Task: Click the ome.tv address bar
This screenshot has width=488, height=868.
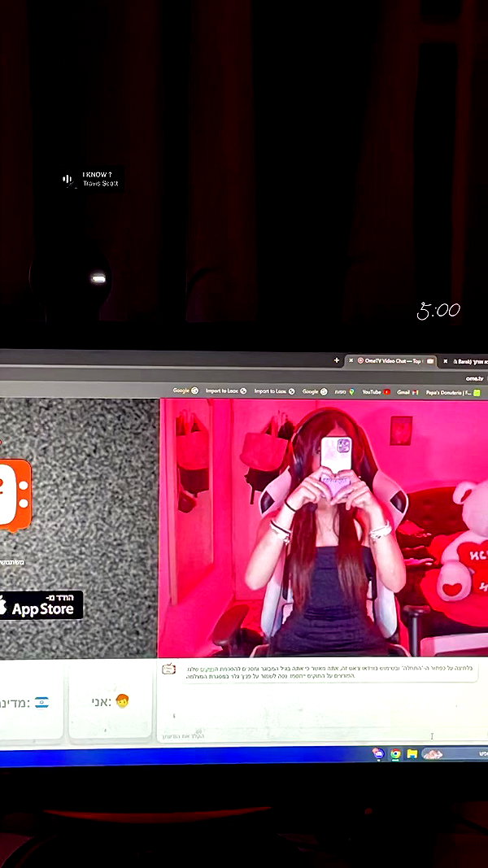Action: coord(243,378)
